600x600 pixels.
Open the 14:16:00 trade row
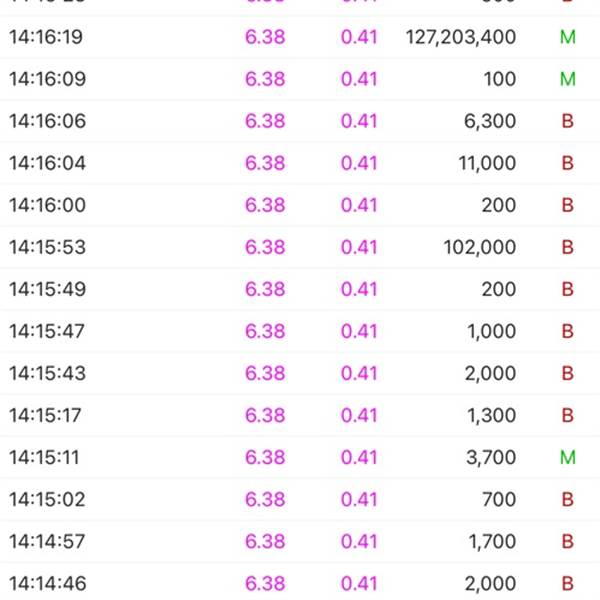(48, 205)
